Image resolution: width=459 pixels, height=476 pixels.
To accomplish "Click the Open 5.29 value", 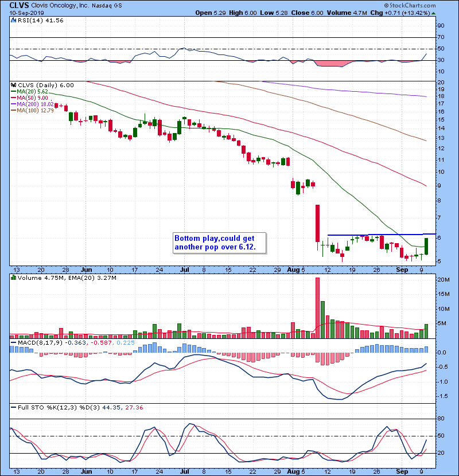I will pos(211,13).
